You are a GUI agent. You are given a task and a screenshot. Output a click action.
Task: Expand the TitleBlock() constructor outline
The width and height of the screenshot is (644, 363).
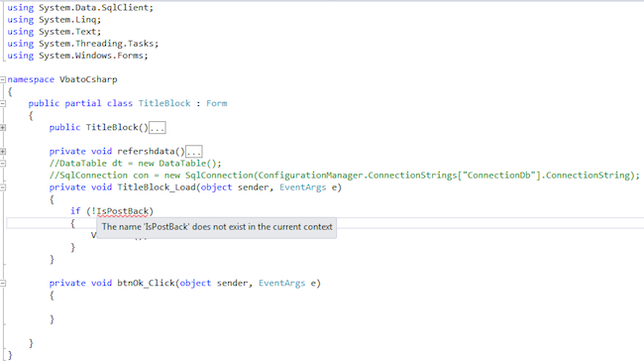tap(3, 127)
